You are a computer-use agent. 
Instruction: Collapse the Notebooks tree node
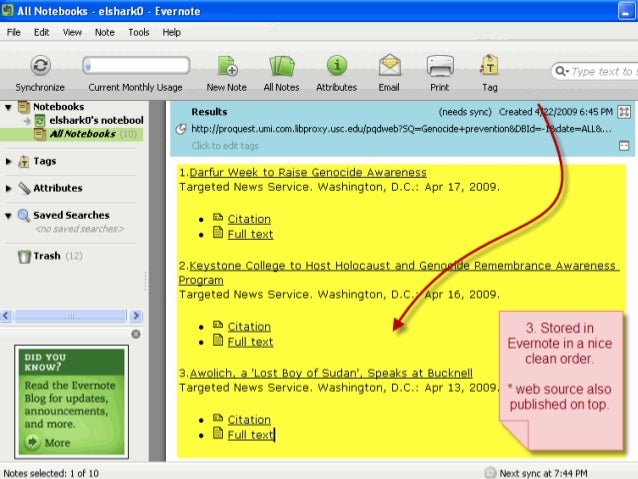coord(8,107)
